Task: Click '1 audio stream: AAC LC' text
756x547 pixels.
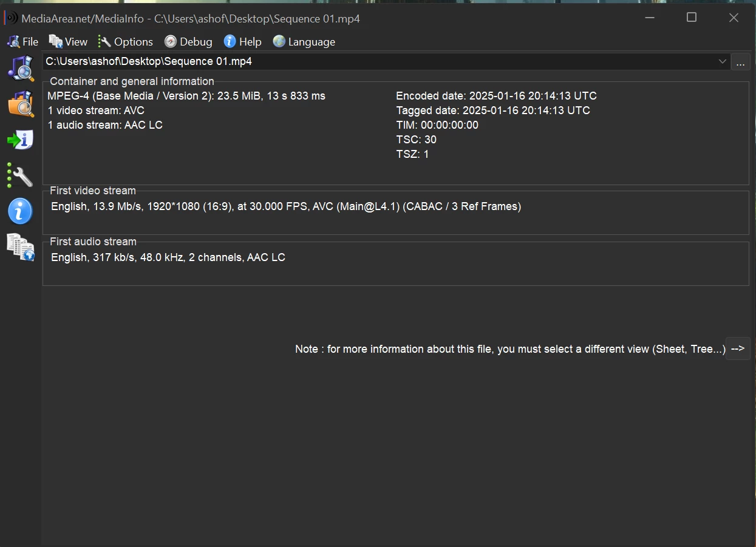Action: click(105, 125)
